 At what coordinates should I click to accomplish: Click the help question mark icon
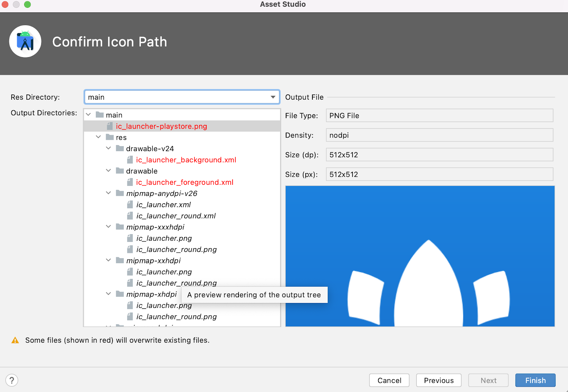pos(12,380)
